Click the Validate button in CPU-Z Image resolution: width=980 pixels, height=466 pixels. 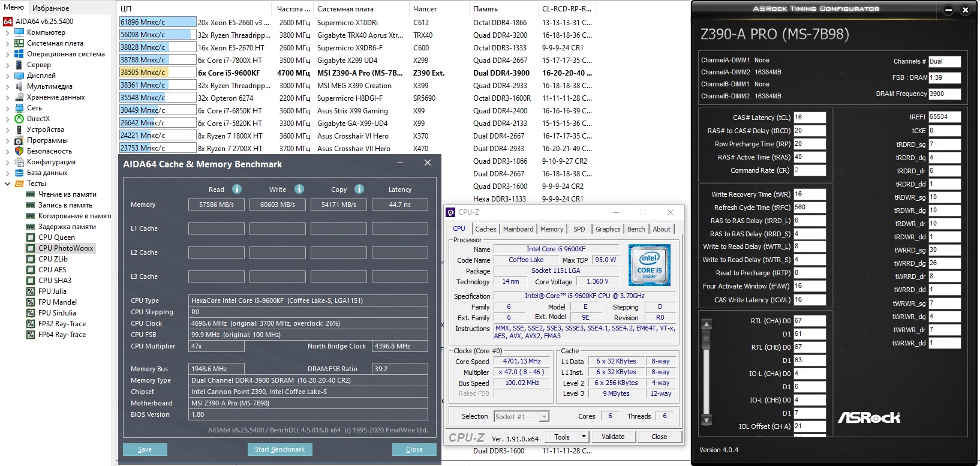(x=613, y=437)
